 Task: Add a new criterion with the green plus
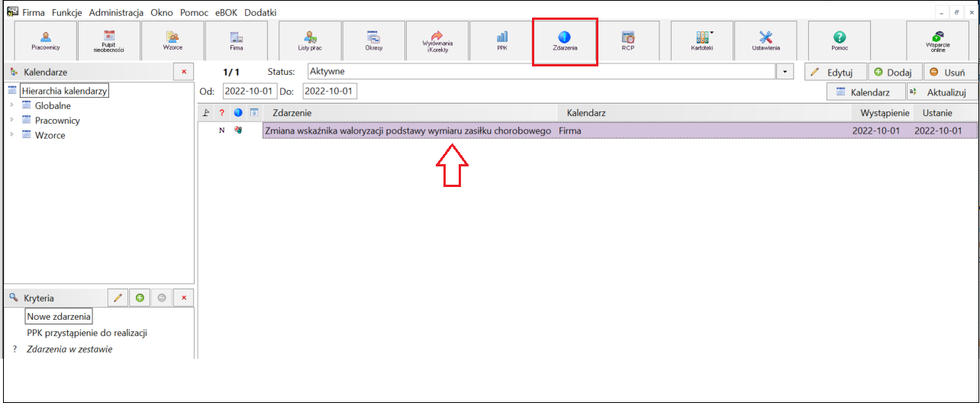coord(140,298)
